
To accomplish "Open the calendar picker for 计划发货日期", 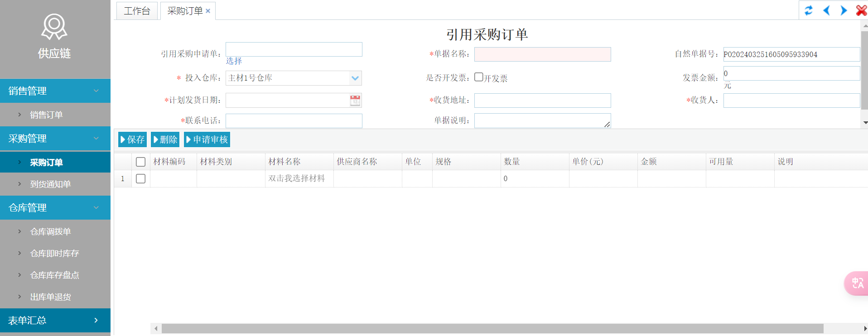I will [x=355, y=101].
